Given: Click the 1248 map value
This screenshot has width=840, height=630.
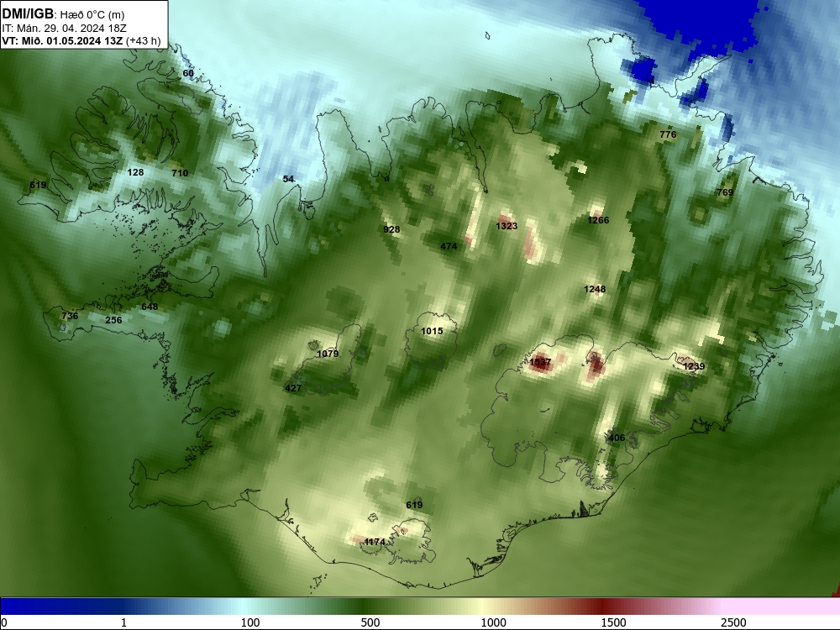Looking at the screenshot, I should (x=595, y=289).
